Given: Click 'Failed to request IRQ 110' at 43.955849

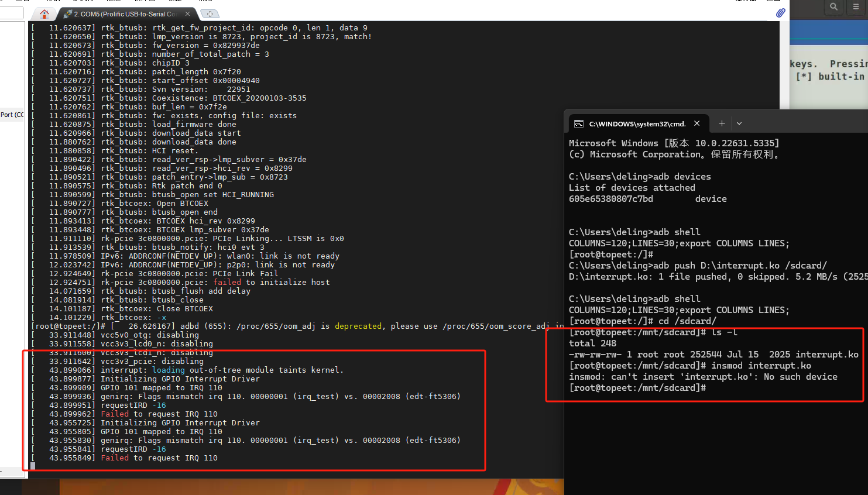Looking at the screenshot, I should point(124,458).
